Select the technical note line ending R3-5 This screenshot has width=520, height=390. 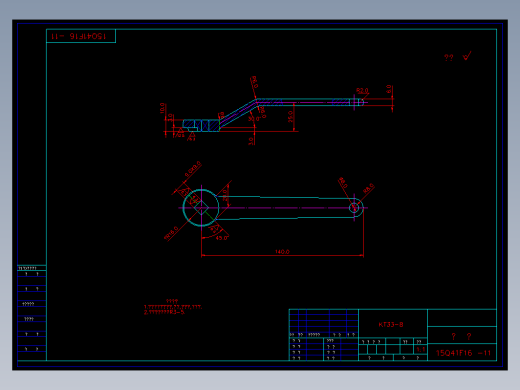coord(164,312)
